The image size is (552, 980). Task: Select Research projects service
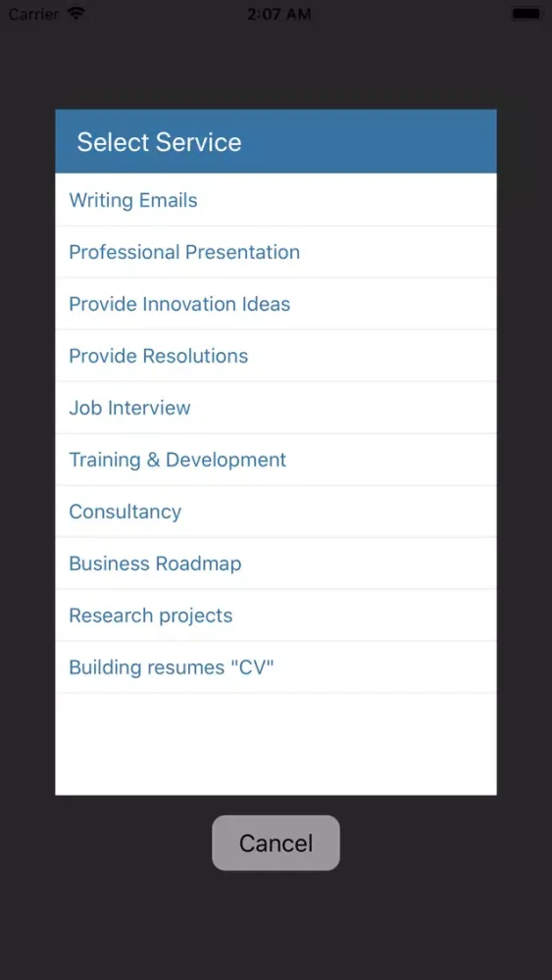[276, 615]
